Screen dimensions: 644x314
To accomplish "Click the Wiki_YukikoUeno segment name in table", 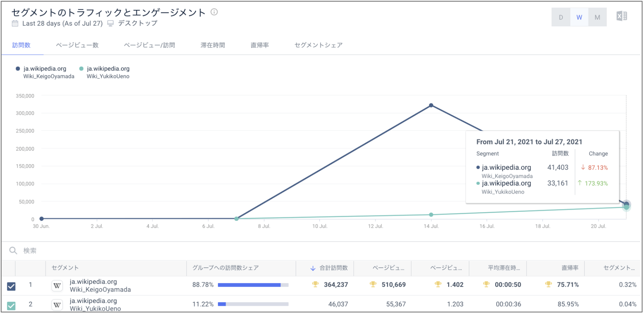I will [95, 309].
